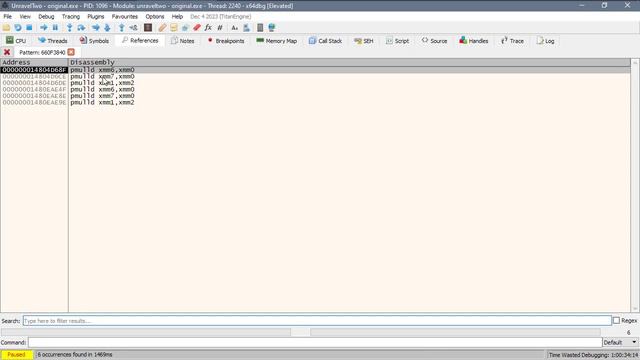Open the Default command type dropdown
This screenshot has height=360, width=640.
click(620, 342)
